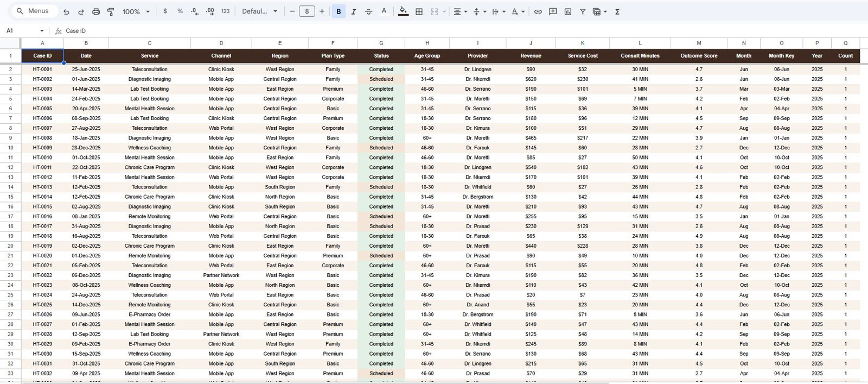Click the $228 service cost cell

(x=583, y=246)
